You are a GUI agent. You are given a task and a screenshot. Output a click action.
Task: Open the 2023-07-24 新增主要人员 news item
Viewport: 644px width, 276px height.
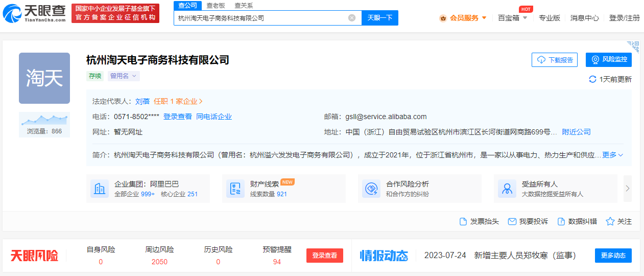point(500,256)
